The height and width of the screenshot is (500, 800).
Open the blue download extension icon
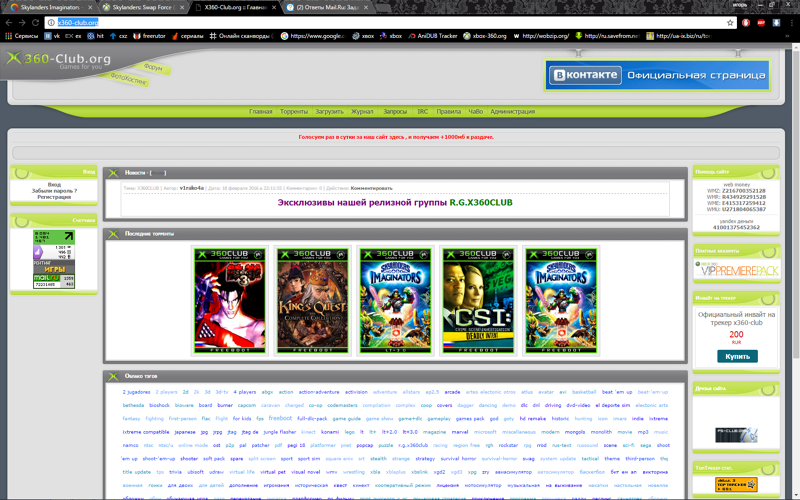776,22
